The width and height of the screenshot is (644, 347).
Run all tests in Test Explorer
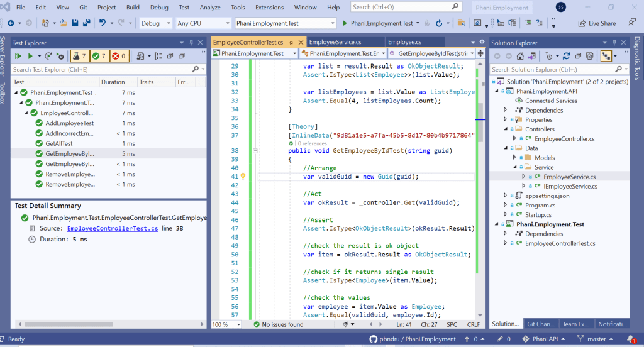pos(18,56)
